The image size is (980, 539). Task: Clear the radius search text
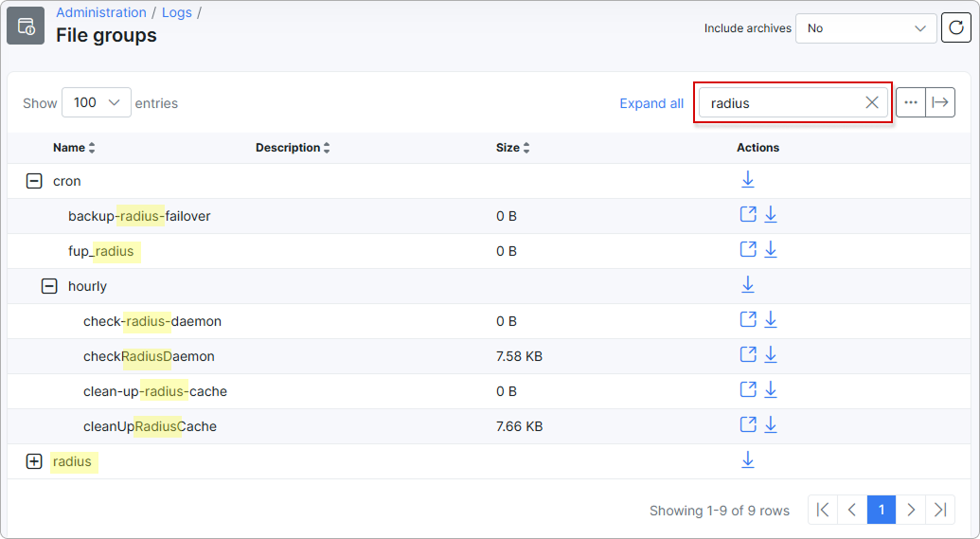pos(872,102)
